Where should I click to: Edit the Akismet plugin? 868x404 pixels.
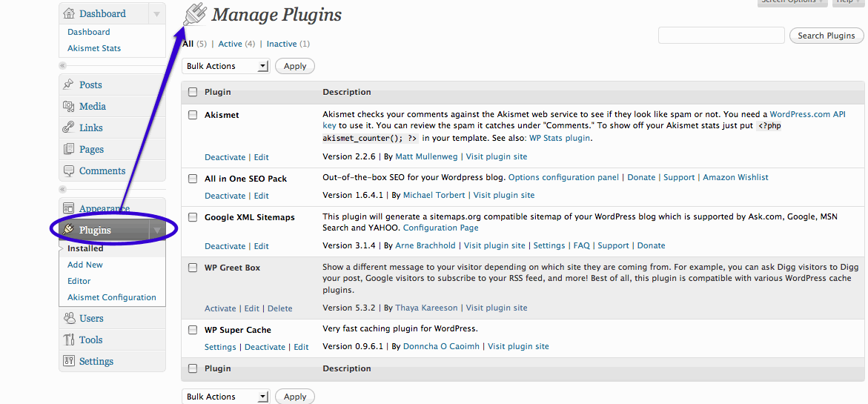click(261, 157)
